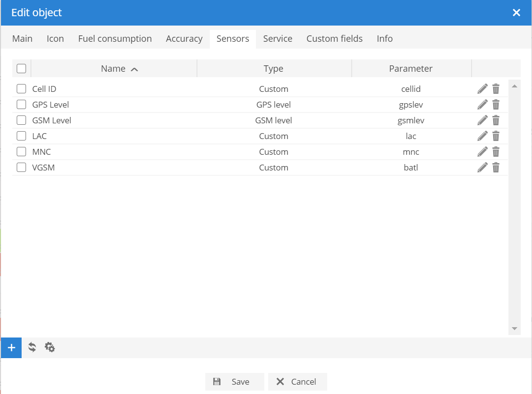Open the Custom fields tab
Screen dimensions: 532x394
[x=335, y=39]
